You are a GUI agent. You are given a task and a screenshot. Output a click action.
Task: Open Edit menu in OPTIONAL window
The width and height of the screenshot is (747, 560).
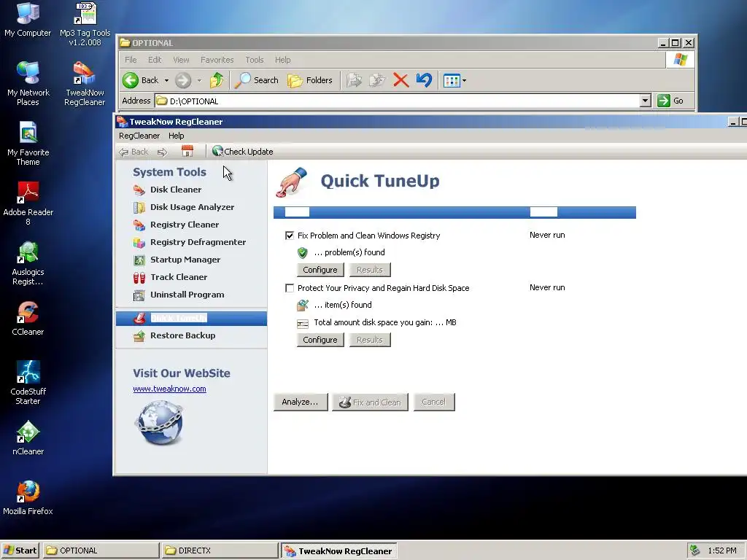(155, 60)
